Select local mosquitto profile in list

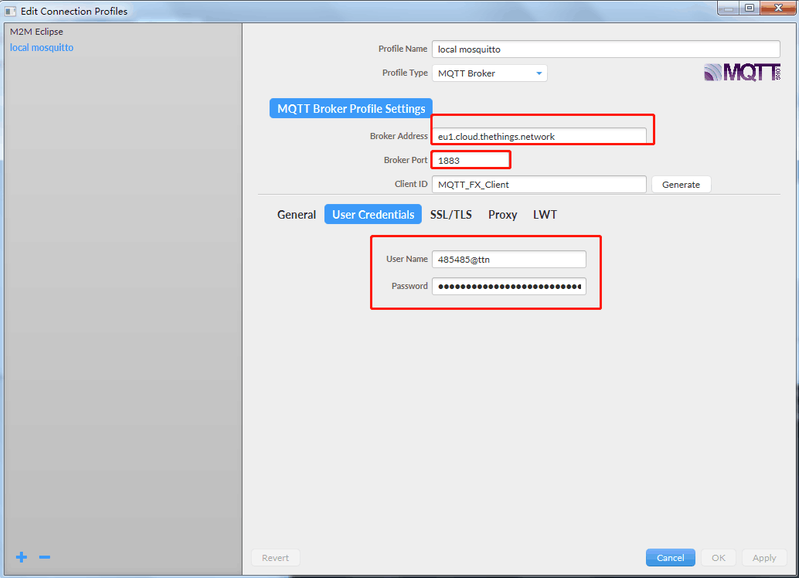(42, 47)
